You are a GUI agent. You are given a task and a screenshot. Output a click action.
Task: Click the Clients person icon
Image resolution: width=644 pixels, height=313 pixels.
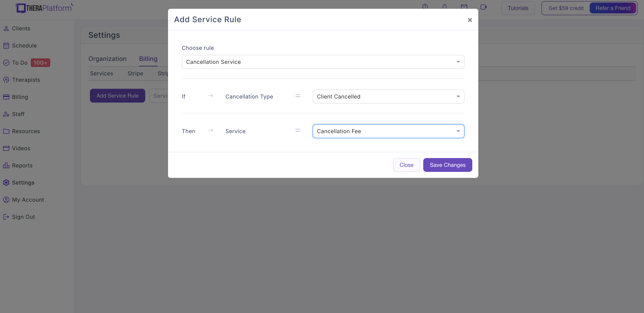tap(6, 28)
